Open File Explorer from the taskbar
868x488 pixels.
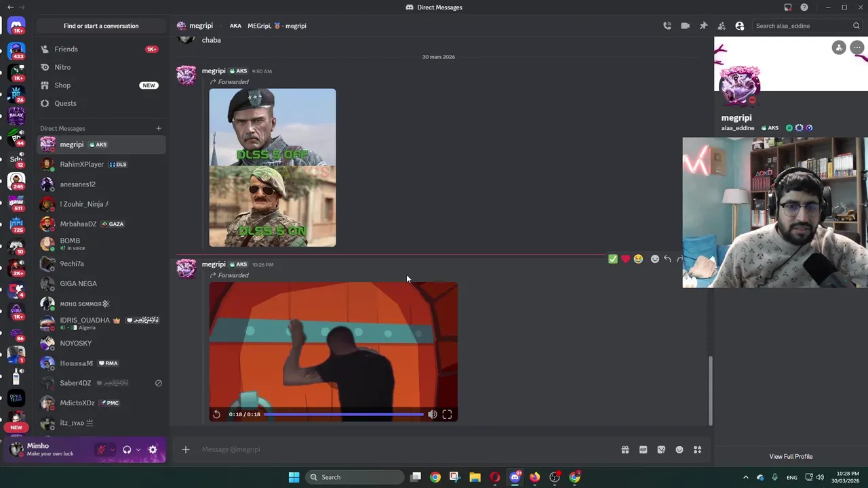(x=475, y=477)
